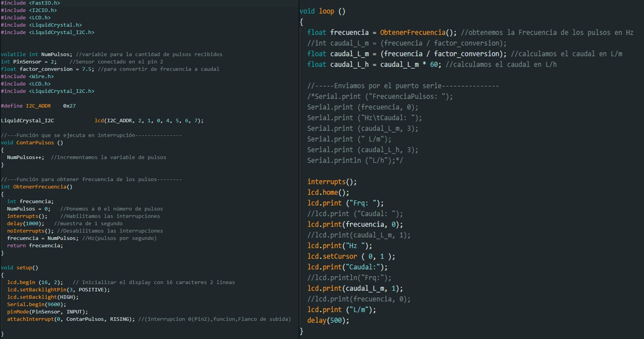Click the '#include <Wire.h>' line
The height and width of the screenshot is (339, 644).
click(27, 76)
